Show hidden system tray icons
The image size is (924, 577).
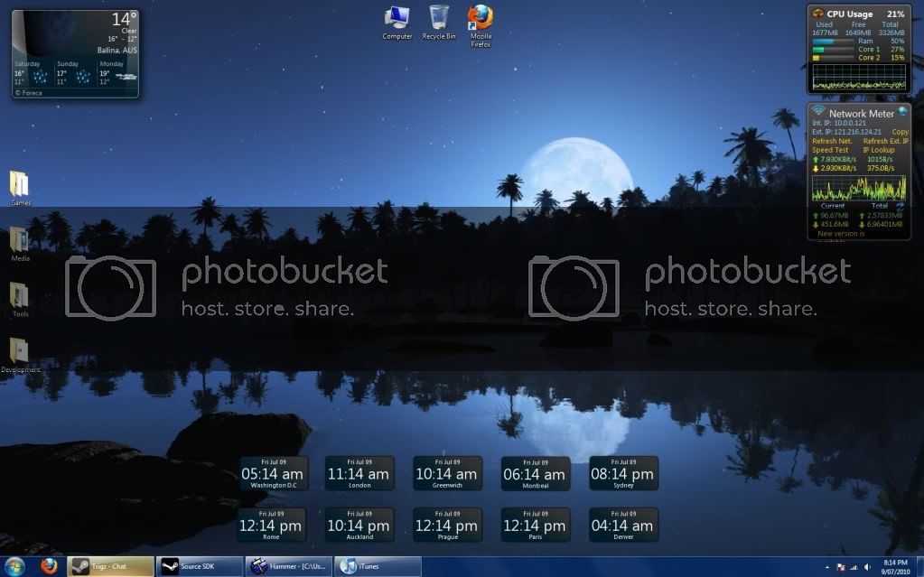coord(828,567)
